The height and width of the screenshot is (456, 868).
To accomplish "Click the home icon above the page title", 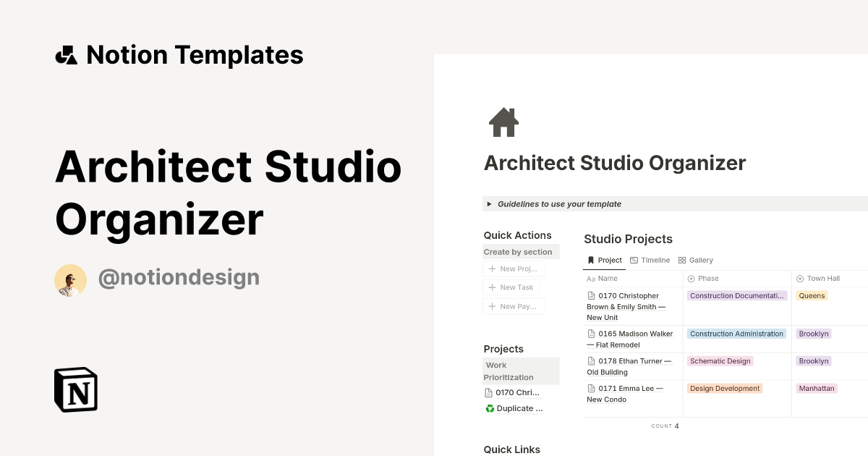I will [x=503, y=122].
